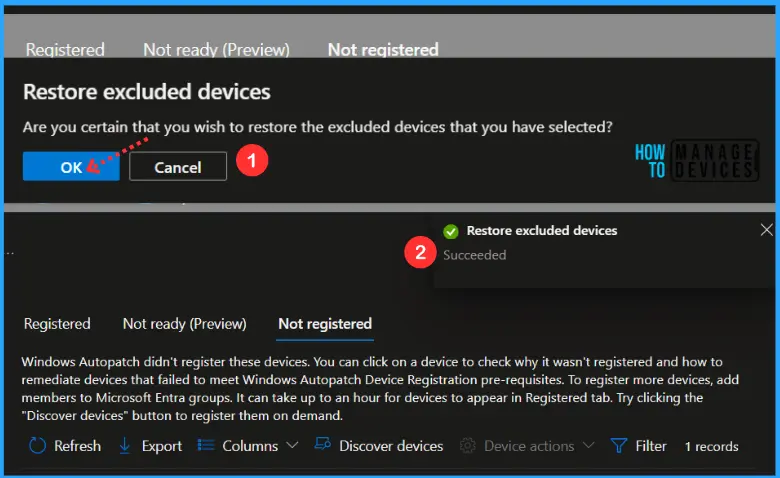This screenshot has height=478, width=780.
Task: Expand the Device actions dropdown chevron
Action: tap(588, 445)
